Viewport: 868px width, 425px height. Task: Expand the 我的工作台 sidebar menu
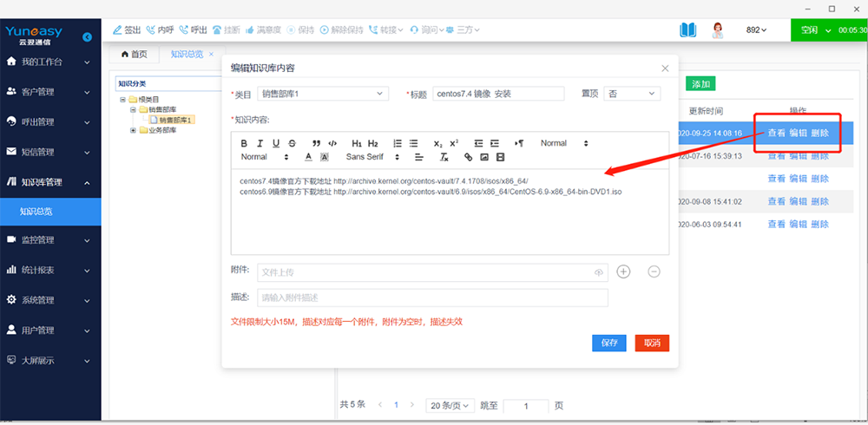(x=50, y=62)
